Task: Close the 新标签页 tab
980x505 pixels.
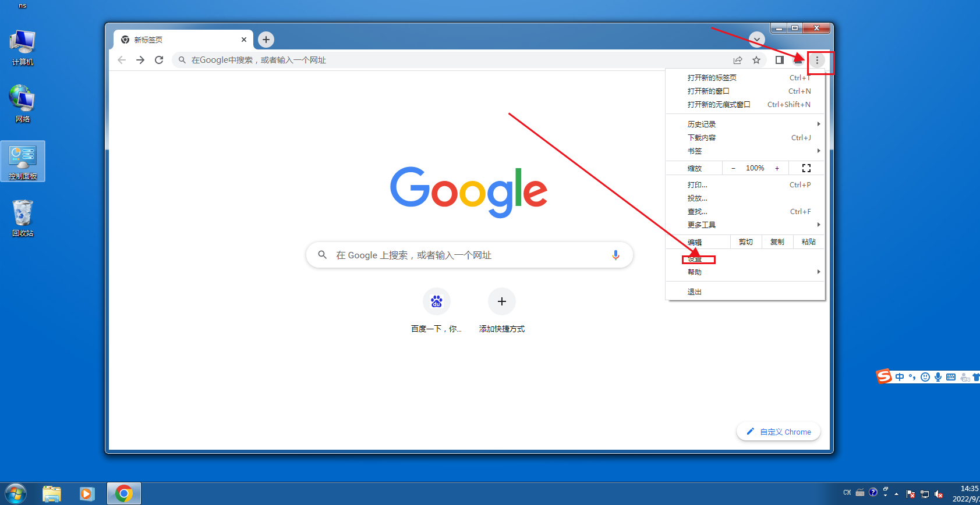Action: click(244, 40)
